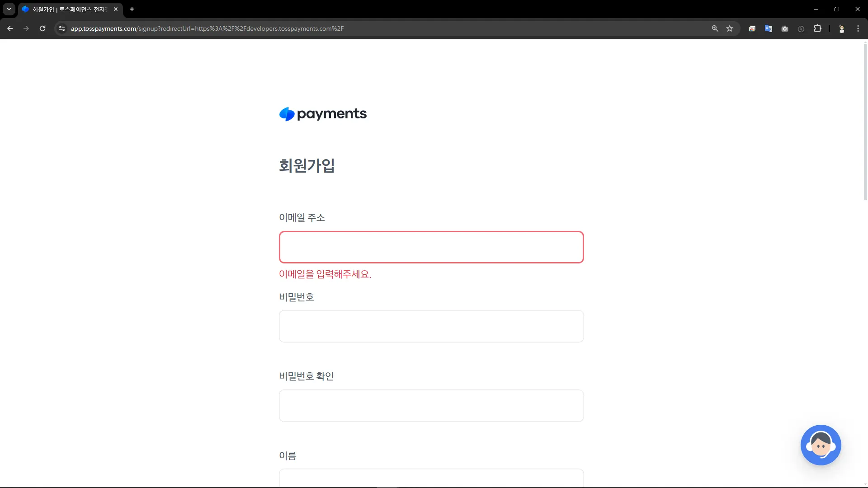Click the 이메일 주소 input field
The image size is (868, 488).
tap(431, 247)
